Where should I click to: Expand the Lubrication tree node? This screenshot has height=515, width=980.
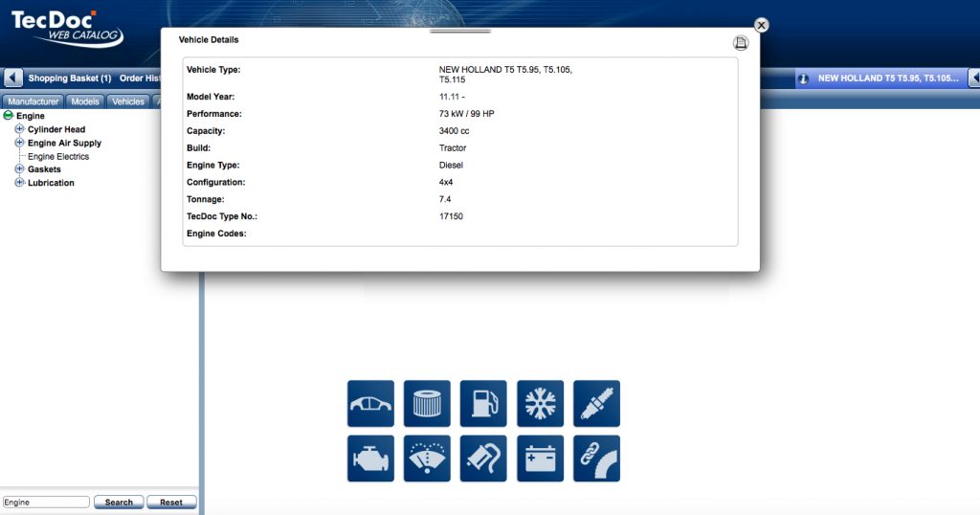pos(19,183)
